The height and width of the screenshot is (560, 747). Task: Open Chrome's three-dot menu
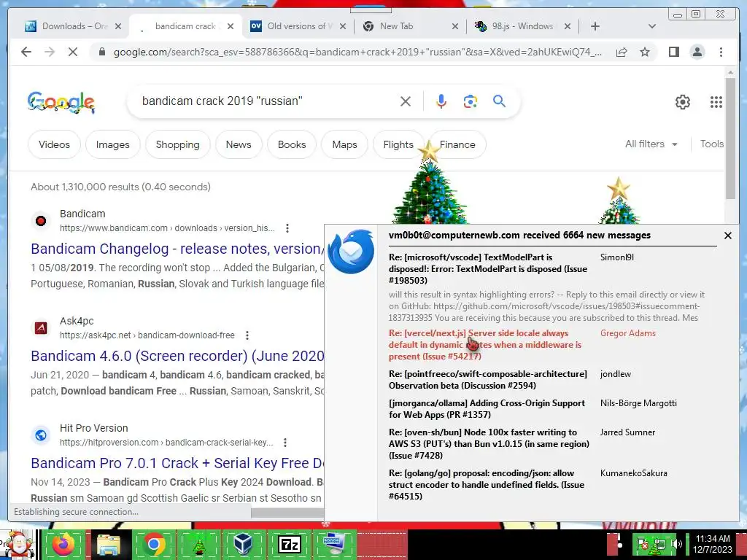(x=721, y=52)
